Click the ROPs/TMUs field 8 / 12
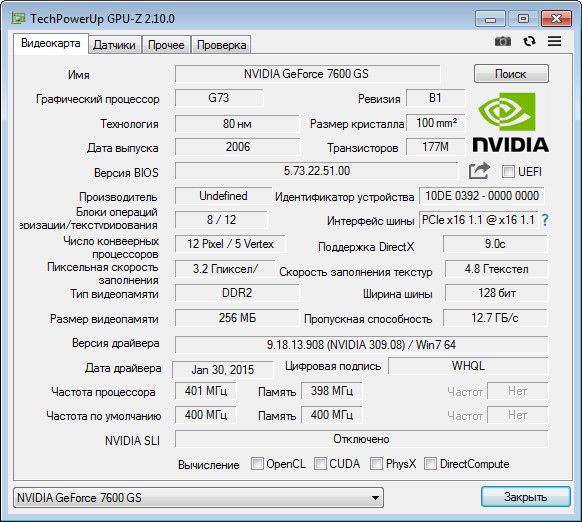 tap(221, 220)
